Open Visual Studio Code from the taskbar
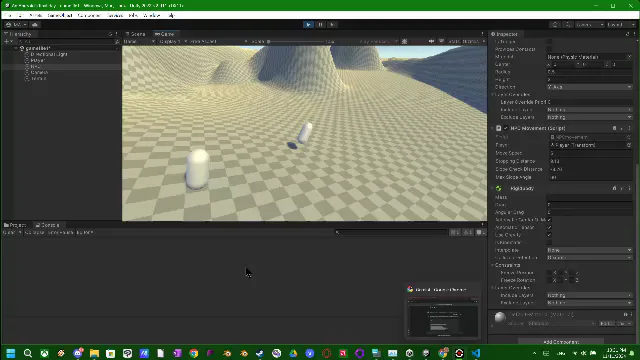This screenshot has width=640, height=360. [x=476, y=353]
